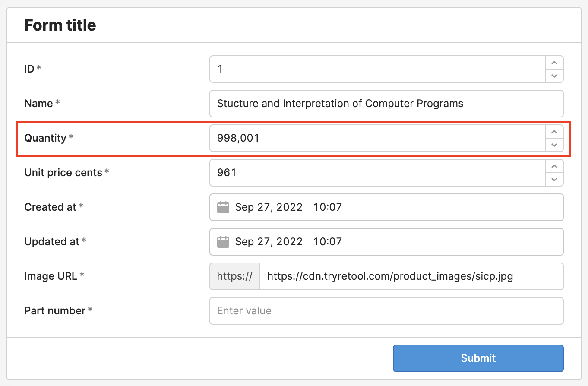Click the calendar icon in Updated at
This screenshot has height=386, width=588.
(x=223, y=242)
